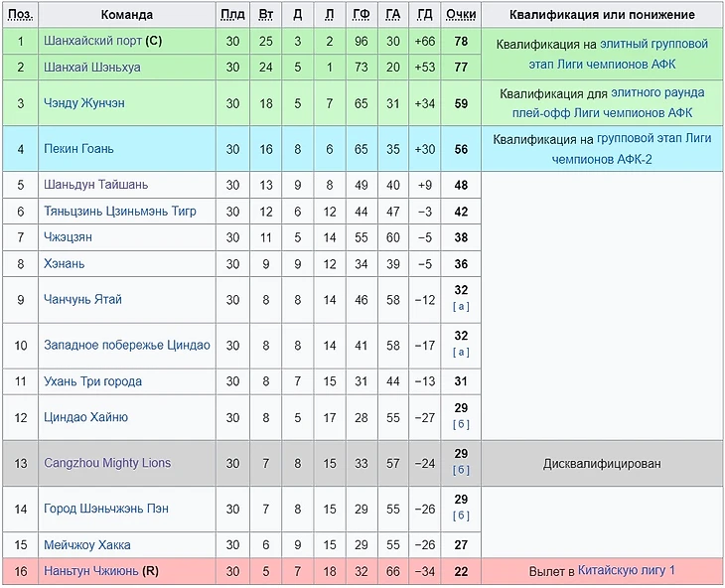Click the Тяньцзинь Цзиньмэнь Тигр link
Screen dimensions: 725x588
pyautogui.click(x=120, y=212)
